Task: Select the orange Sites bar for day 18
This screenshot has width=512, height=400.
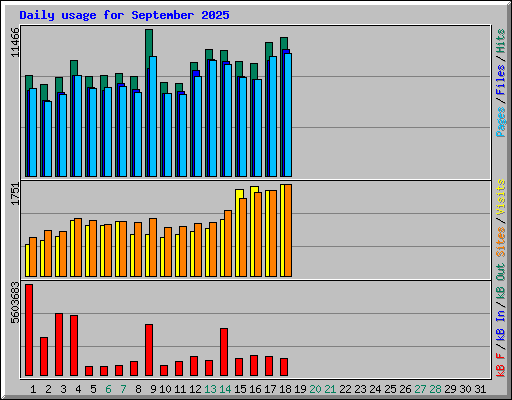Action: 288,230
